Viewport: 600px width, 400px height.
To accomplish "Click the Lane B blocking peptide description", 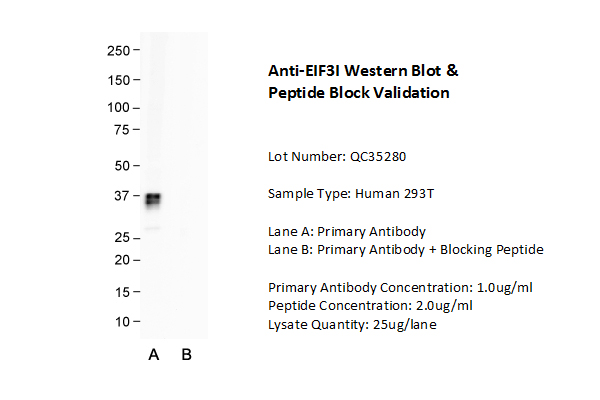I will pyautogui.click(x=406, y=250).
